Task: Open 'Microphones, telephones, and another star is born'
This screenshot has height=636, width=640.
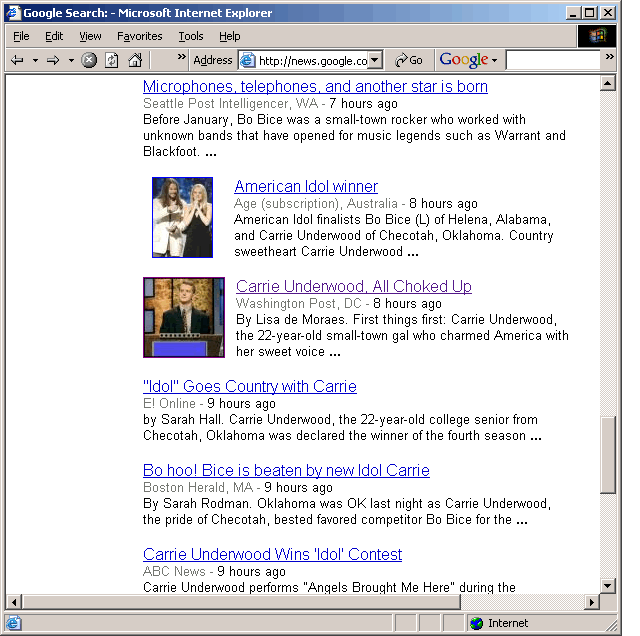Action: 315,86
